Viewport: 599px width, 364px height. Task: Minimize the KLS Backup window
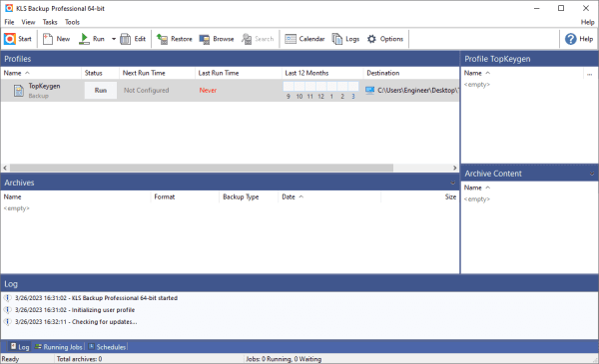(x=537, y=8)
